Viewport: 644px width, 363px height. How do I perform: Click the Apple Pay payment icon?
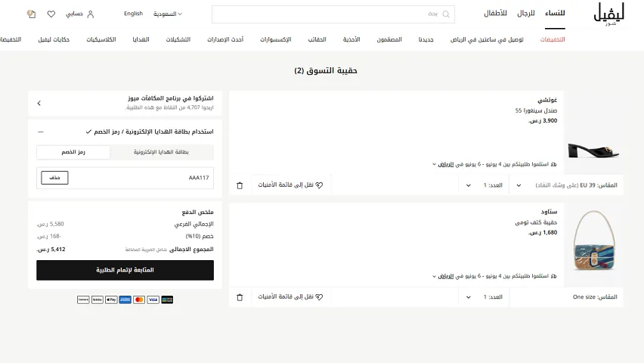(x=111, y=299)
